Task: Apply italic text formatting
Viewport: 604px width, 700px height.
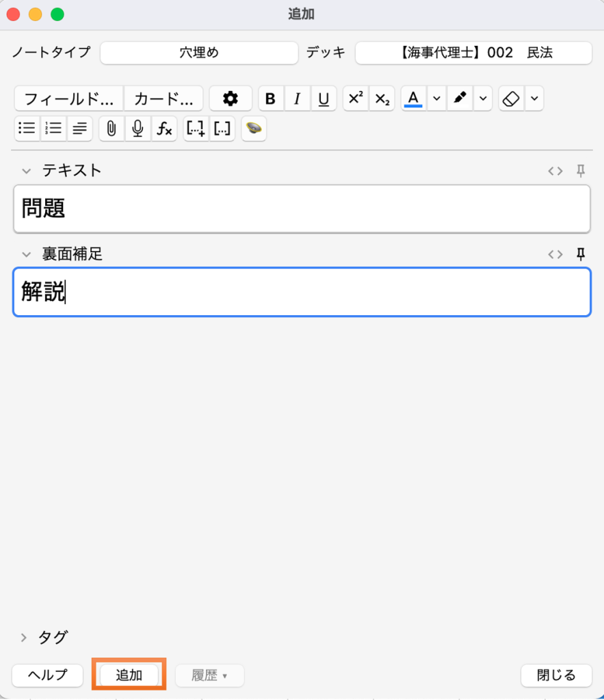Action: tap(297, 99)
